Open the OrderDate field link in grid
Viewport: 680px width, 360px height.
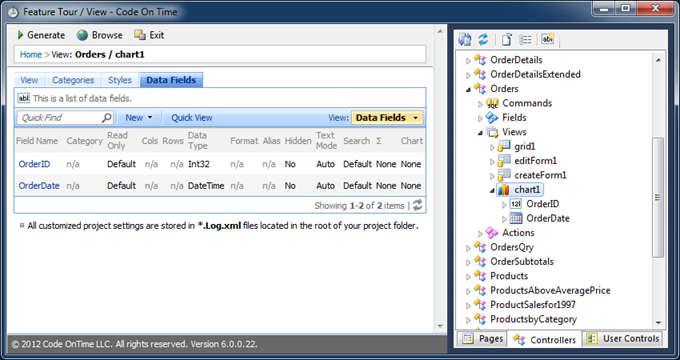tap(39, 186)
